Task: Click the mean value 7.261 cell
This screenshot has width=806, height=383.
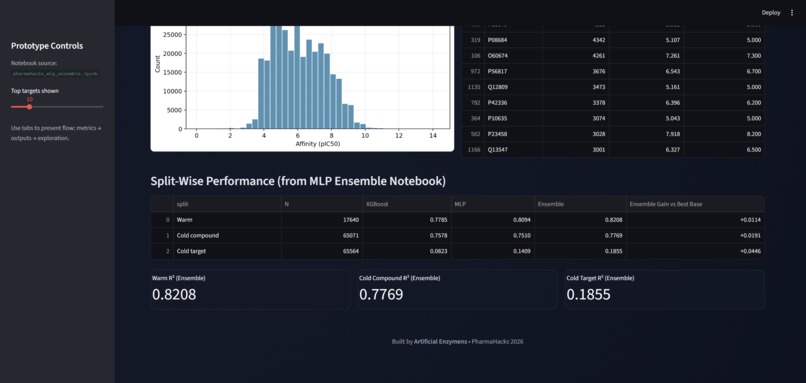Action: [647, 56]
